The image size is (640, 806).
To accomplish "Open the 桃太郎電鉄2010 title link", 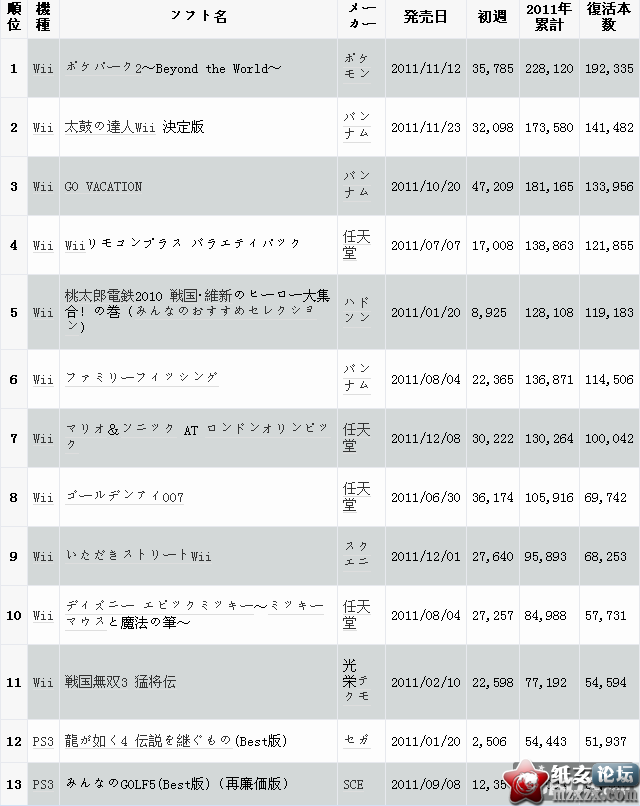I will point(197,310).
